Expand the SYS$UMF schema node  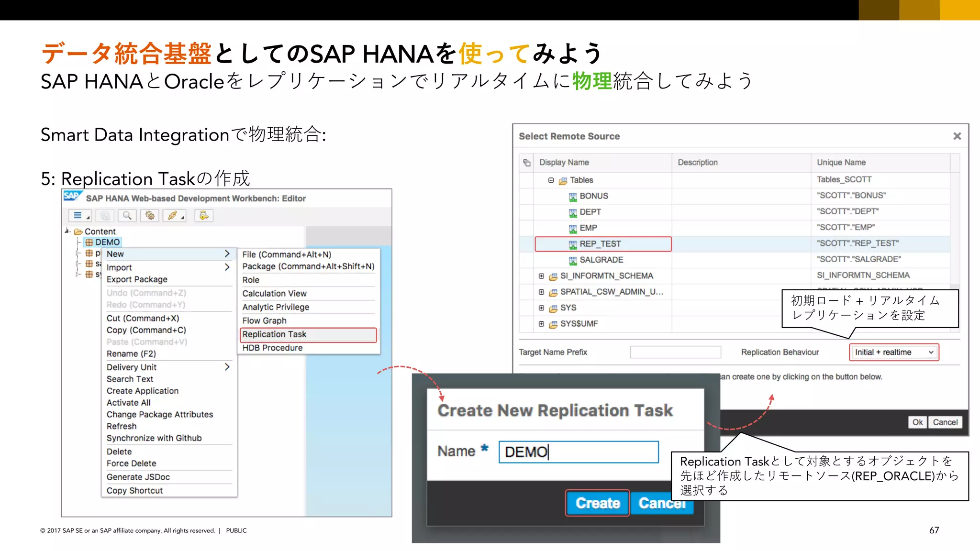point(541,324)
